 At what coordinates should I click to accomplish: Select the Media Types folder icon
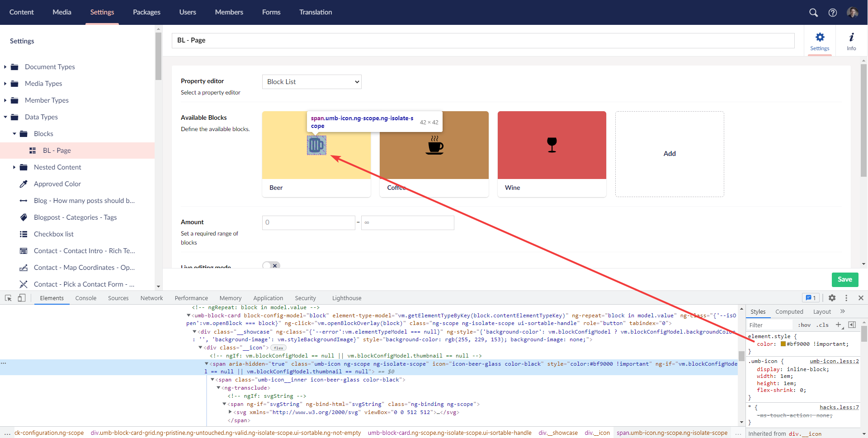point(14,84)
